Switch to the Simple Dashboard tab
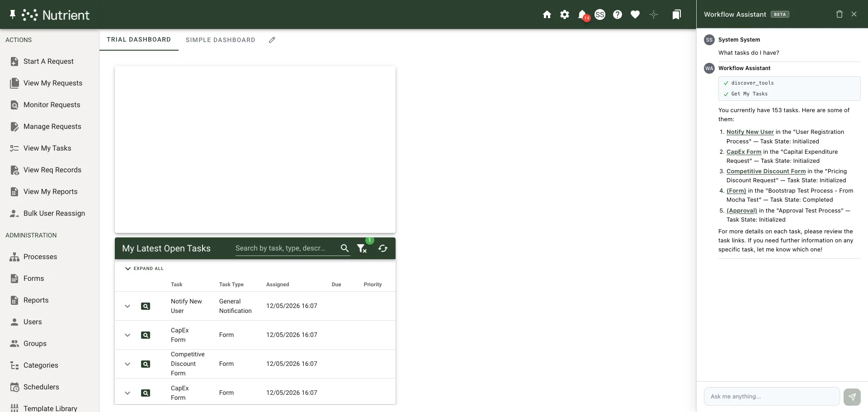This screenshot has height=412, width=868. [x=221, y=40]
